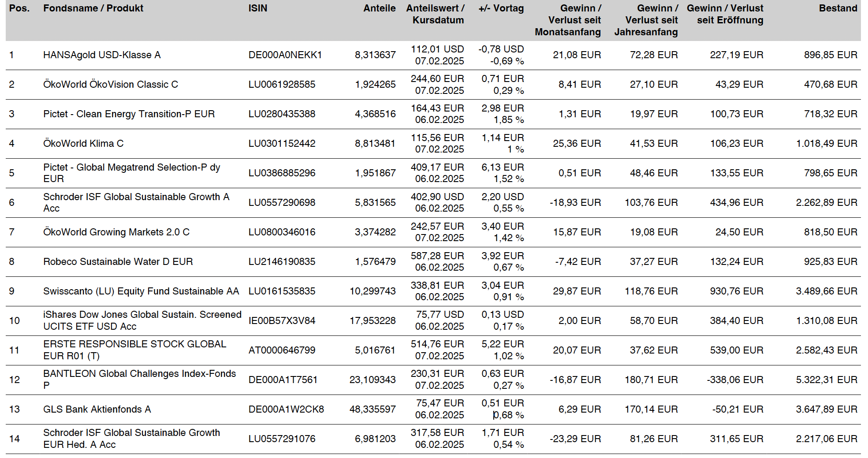Click ISIN AT0000646799 for ERSTE Responsible Stock
The height and width of the screenshot is (458, 868).
[x=282, y=350]
